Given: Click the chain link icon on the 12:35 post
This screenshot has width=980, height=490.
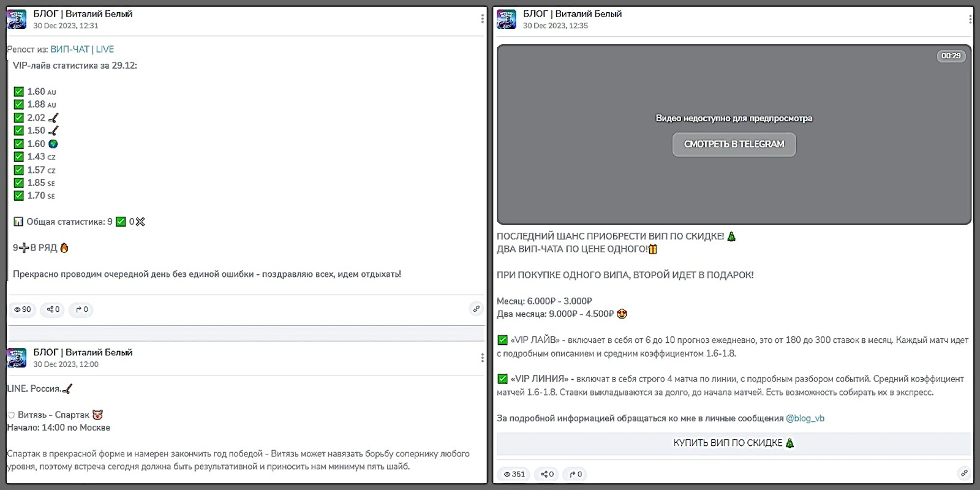Looking at the screenshot, I should point(964,473).
